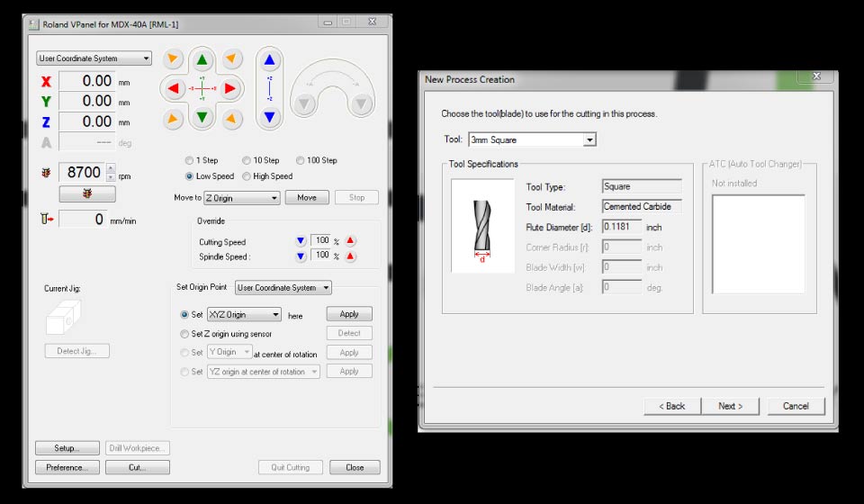Screen dimensions: 864x504
Task: Open the User Coordinate System dropdown at top
Action: click(94, 58)
